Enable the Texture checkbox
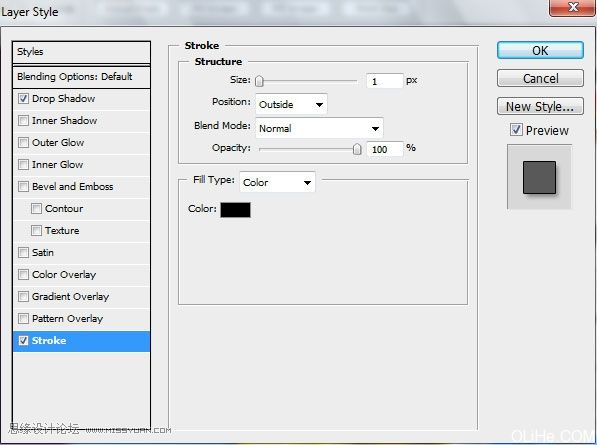Viewport: 597px width, 445px height. click(36, 231)
